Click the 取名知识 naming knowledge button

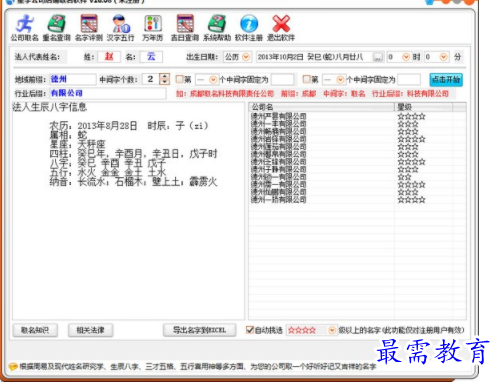35,330
